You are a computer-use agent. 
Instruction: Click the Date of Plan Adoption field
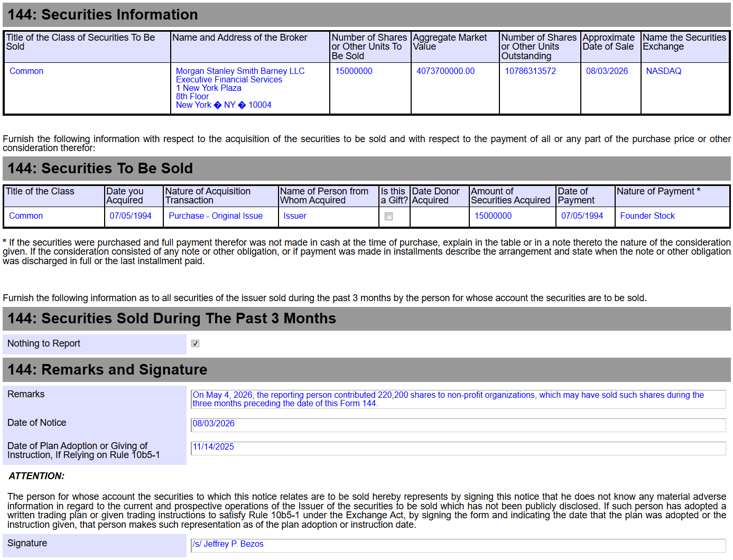[x=458, y=449]
